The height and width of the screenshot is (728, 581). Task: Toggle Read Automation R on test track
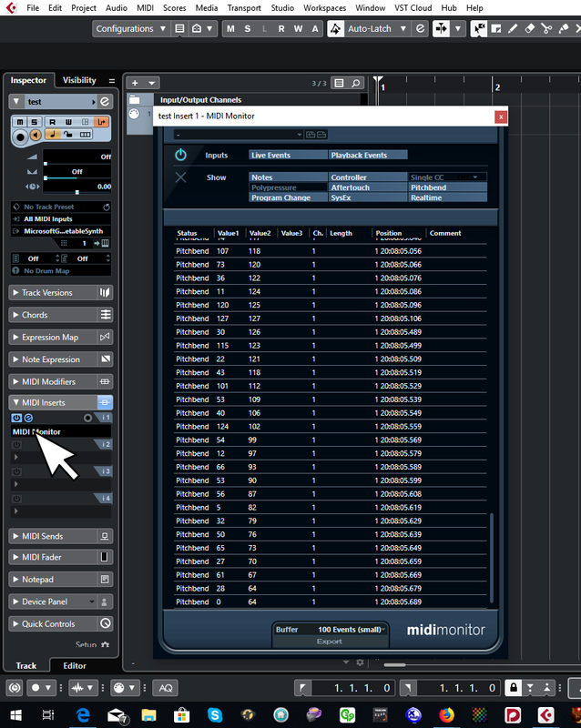53,122
